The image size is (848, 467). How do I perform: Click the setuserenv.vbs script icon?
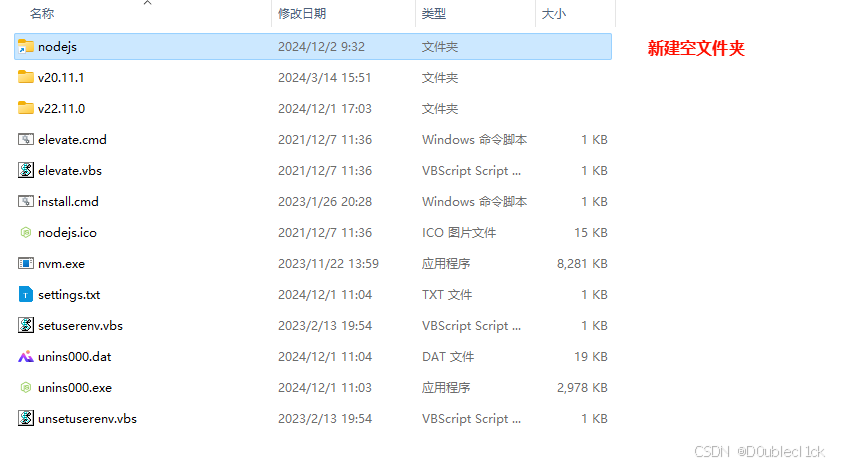point(25,325)
